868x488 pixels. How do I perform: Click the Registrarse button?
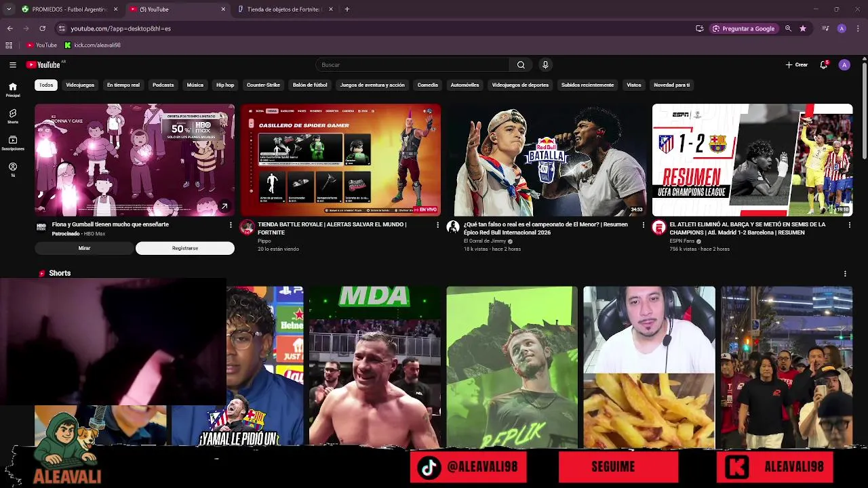click(x=185, y=249)
